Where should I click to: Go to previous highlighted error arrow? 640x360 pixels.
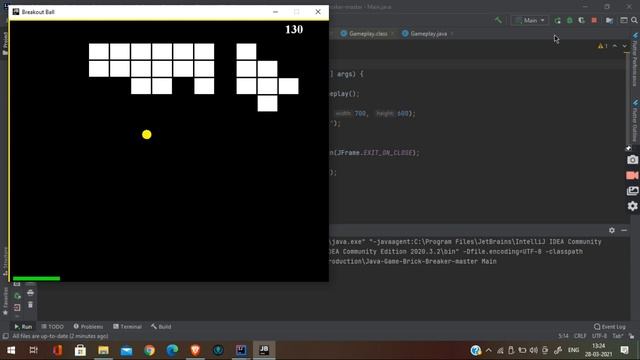pos(615,46)
